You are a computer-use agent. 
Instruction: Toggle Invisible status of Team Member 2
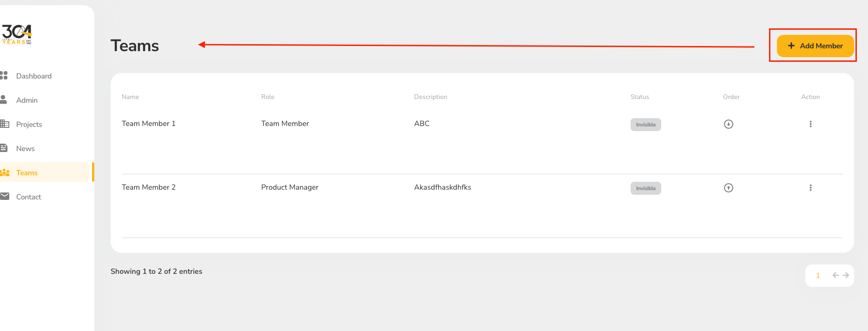point(645,188)
